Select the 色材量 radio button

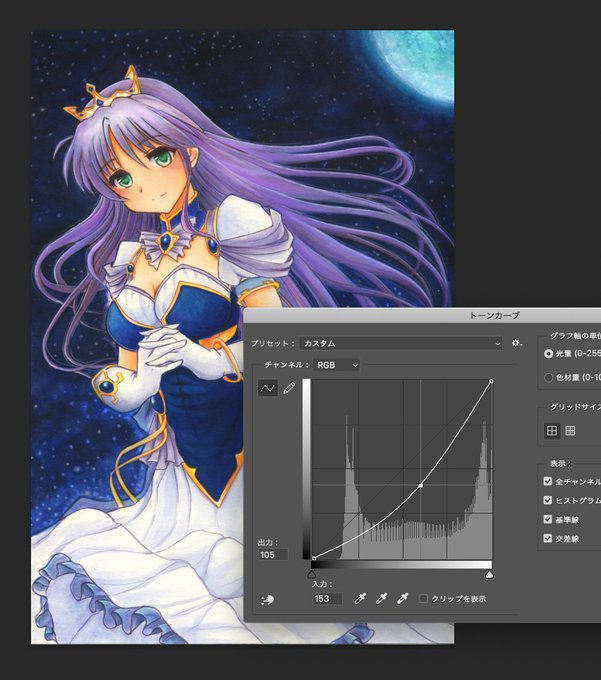coord(548,378)
